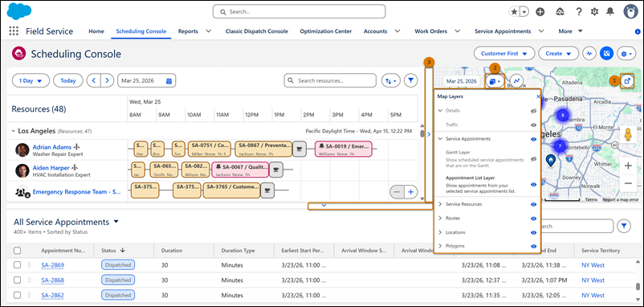This screenshot has height=307, width=644.
Task: Click the activity pulse icon button
Action: coord(589,53)
